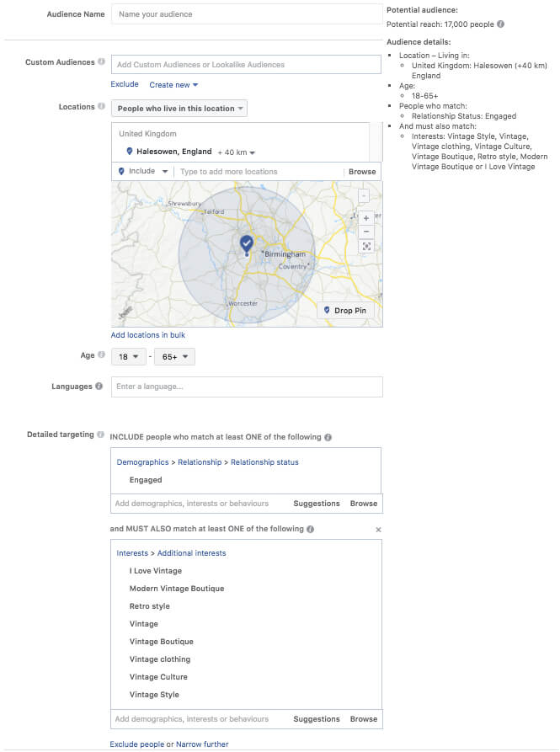Image resolution: width=560 pixels, height=752 pixels.
Task: Click the United Kingdom location heading
Action: [147, 134]
